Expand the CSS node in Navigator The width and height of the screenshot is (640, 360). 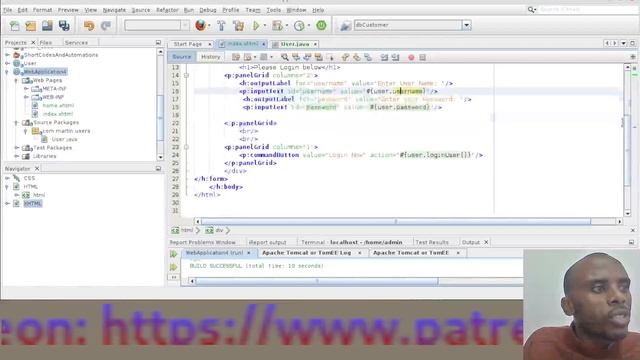7,178
